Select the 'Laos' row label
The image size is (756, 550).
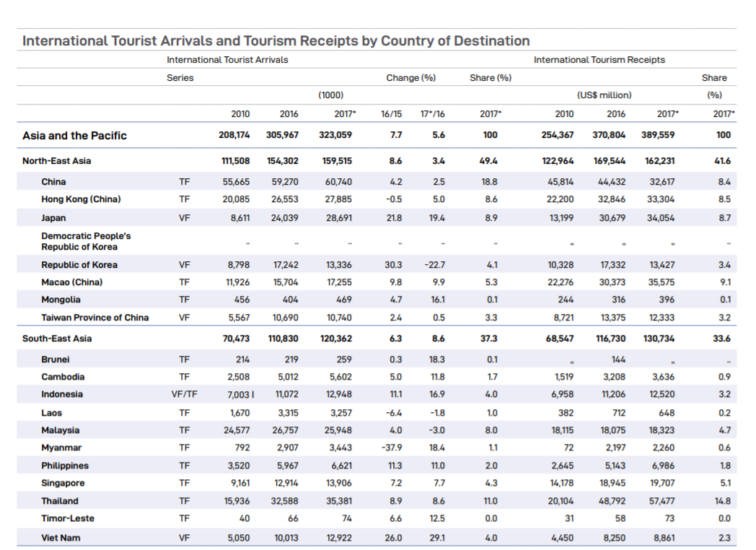click(x=52, y=413)
